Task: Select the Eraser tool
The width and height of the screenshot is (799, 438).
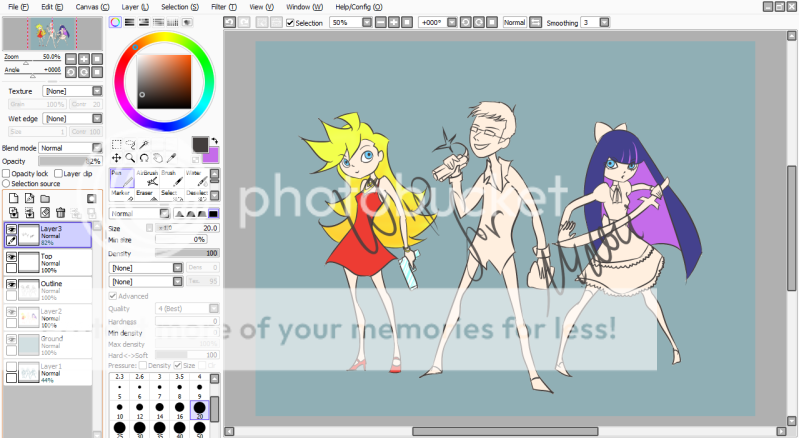Action: pos(144,197)
